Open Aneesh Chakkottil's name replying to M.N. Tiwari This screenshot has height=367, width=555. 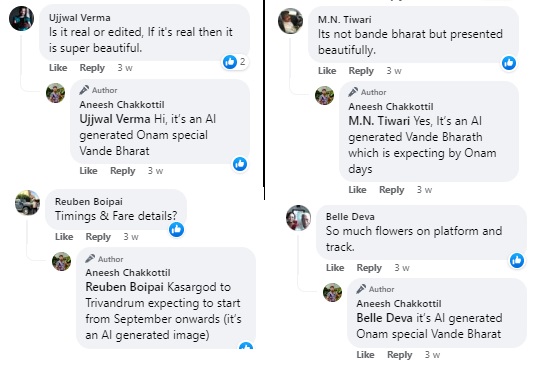point(391,107)
